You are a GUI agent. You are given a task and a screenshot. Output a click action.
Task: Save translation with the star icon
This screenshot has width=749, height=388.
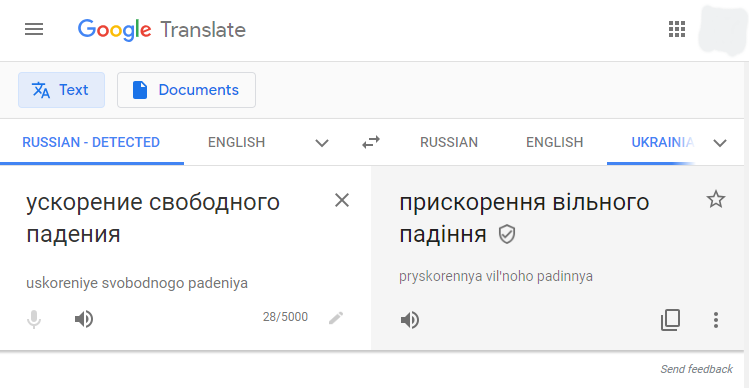pos(716,199)
